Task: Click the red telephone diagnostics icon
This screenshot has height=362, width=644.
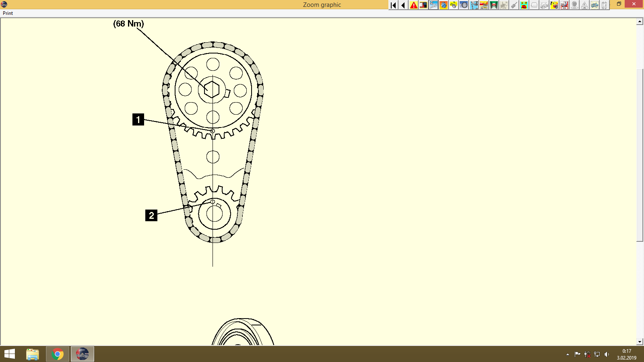Action: (524, 5)
